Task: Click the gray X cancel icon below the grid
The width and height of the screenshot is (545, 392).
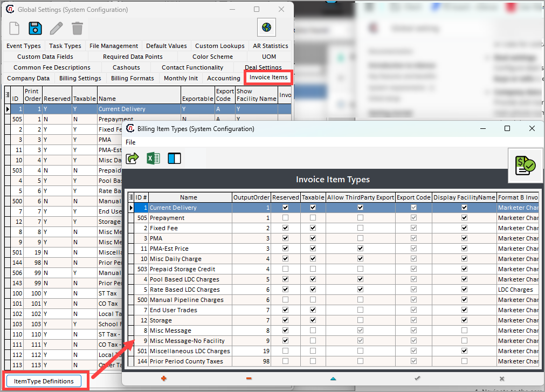Action: point(501,379)
